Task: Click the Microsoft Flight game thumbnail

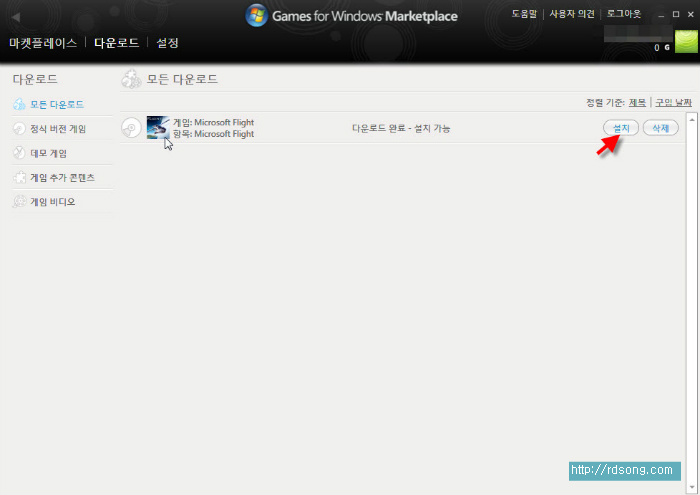Action: [x=158, y=127]
